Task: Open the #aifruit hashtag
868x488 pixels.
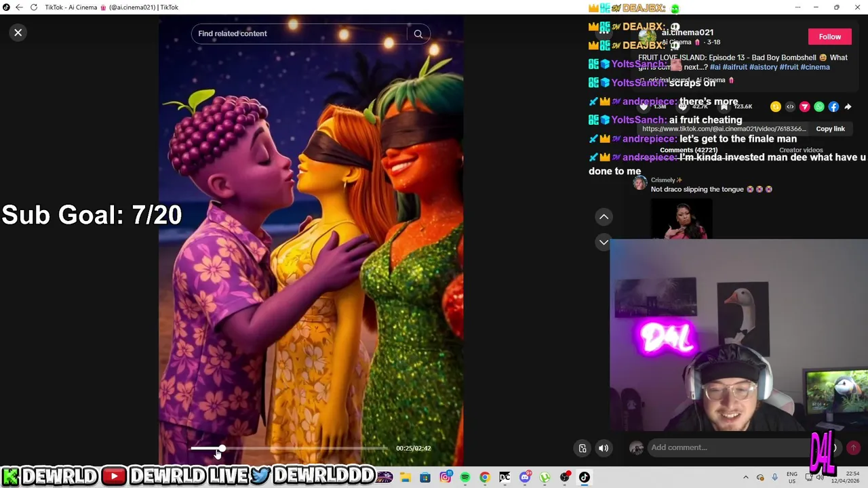Action: coord(734,67)
